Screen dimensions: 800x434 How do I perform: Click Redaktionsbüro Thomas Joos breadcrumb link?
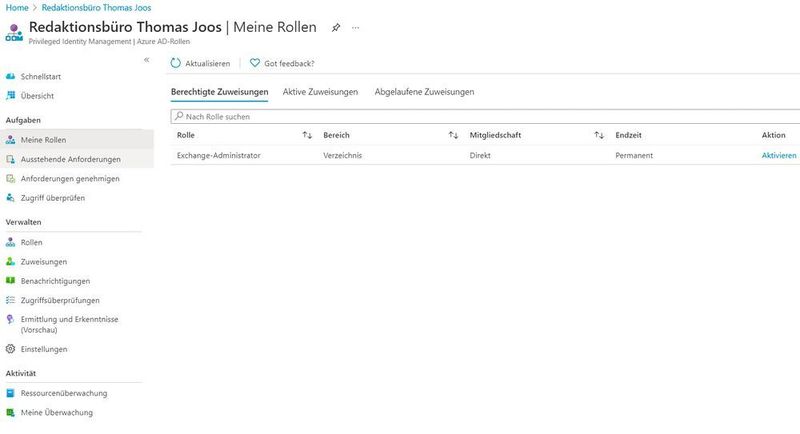pos(96,8)
